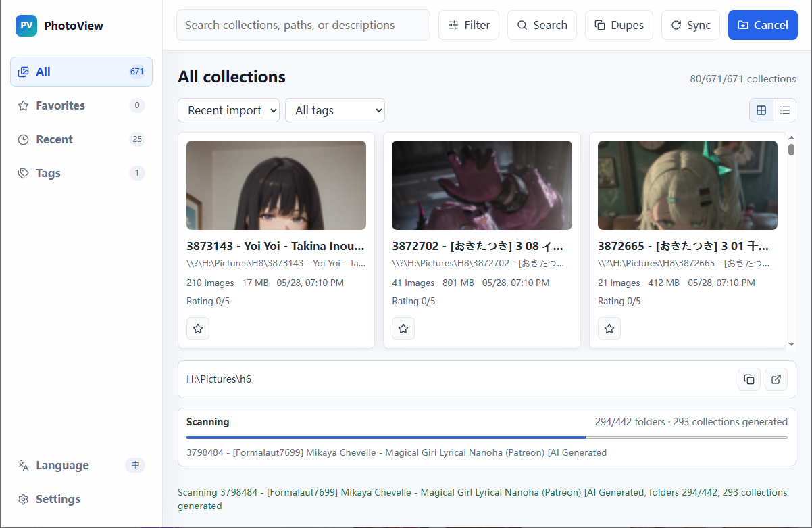Open Settings in the sidebar
The height and width of the screenshot is (528, 812).
81,499
